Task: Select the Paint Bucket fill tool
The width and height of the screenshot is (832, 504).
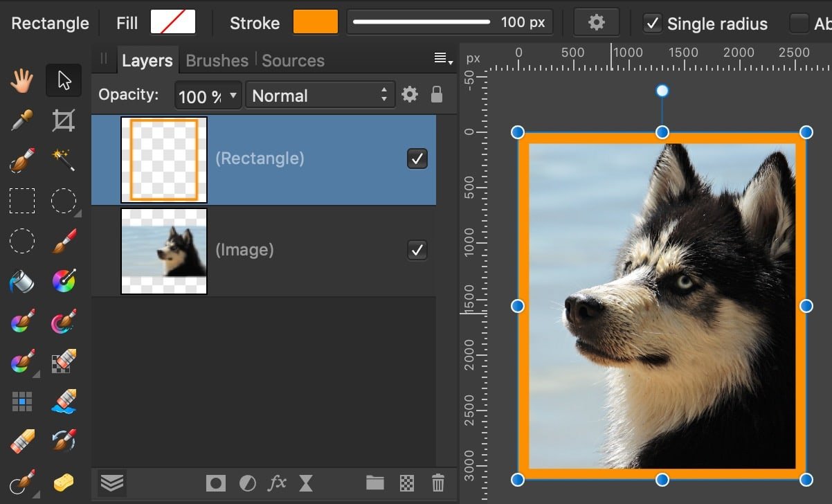Action: [x=21, y=281]
